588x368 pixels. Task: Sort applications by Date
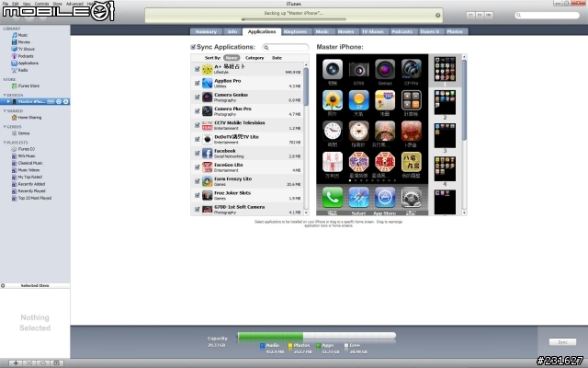tap(277, 58)
